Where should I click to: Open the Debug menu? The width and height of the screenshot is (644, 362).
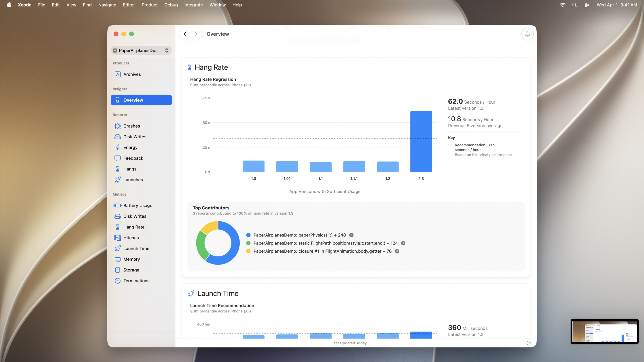[x=171, y=5]
